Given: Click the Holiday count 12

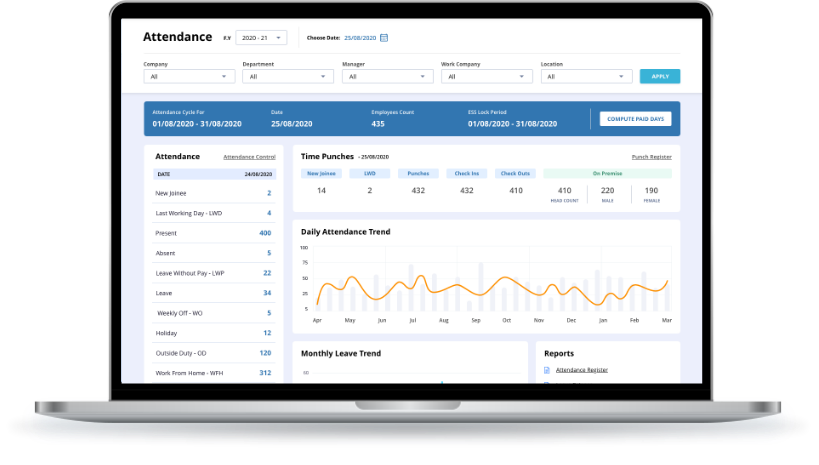Looking at the screenshot, I should [267, 333].
